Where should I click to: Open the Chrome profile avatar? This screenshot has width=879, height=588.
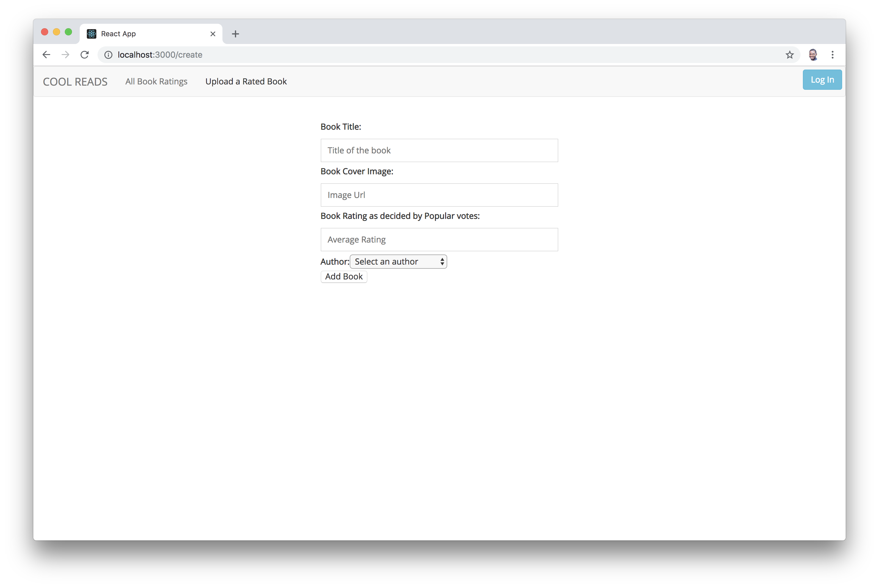pos(813,55)
